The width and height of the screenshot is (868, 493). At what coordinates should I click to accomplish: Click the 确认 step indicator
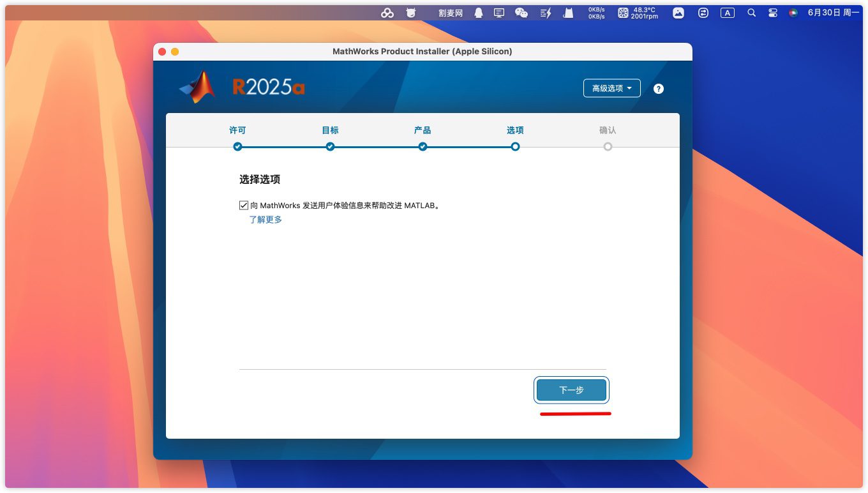click(608, 146)
